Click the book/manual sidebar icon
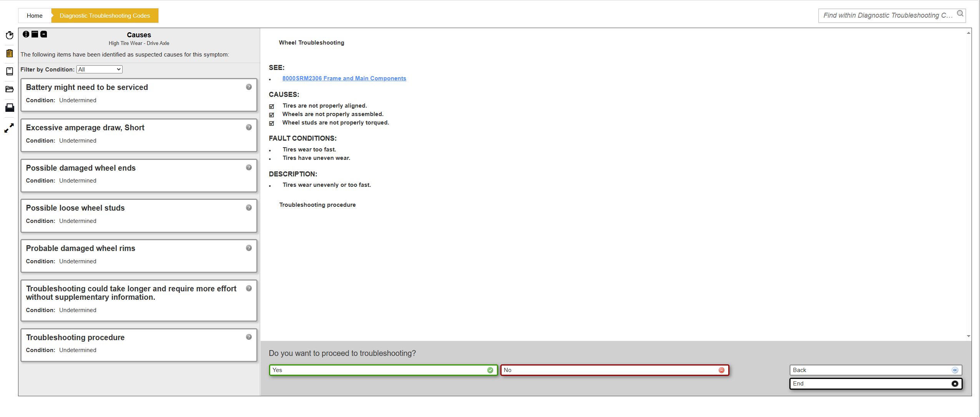 click(x=10, y=71)
